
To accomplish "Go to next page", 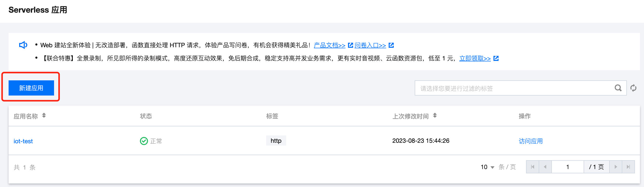I will (x=616, y=167).
